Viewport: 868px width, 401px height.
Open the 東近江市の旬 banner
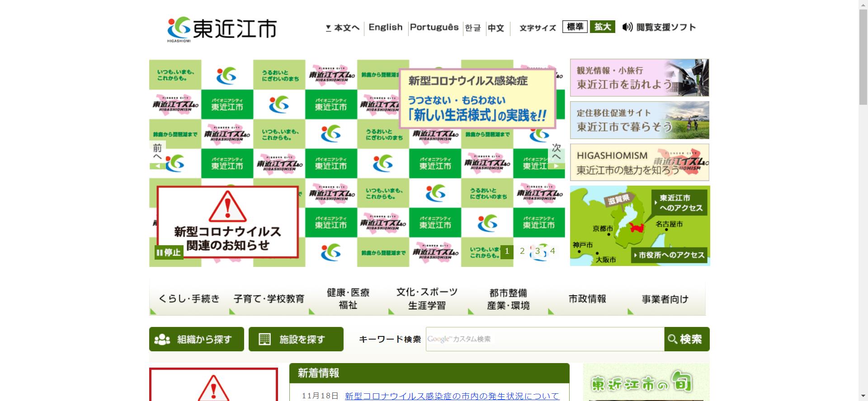(646, 382)
